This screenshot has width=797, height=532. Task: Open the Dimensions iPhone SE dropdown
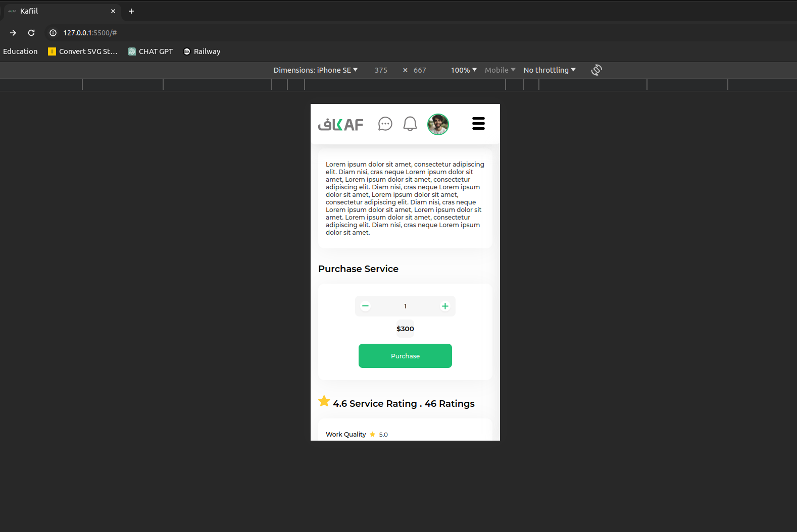[x=315, y=70]
